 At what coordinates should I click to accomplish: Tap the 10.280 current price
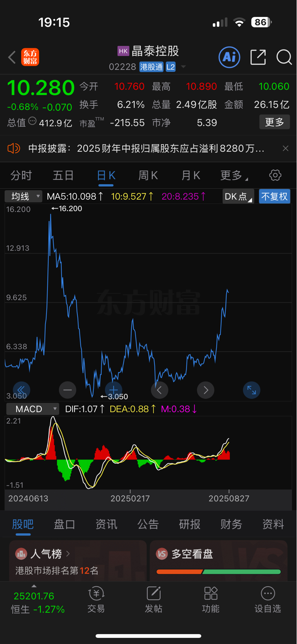coord(41,87)
